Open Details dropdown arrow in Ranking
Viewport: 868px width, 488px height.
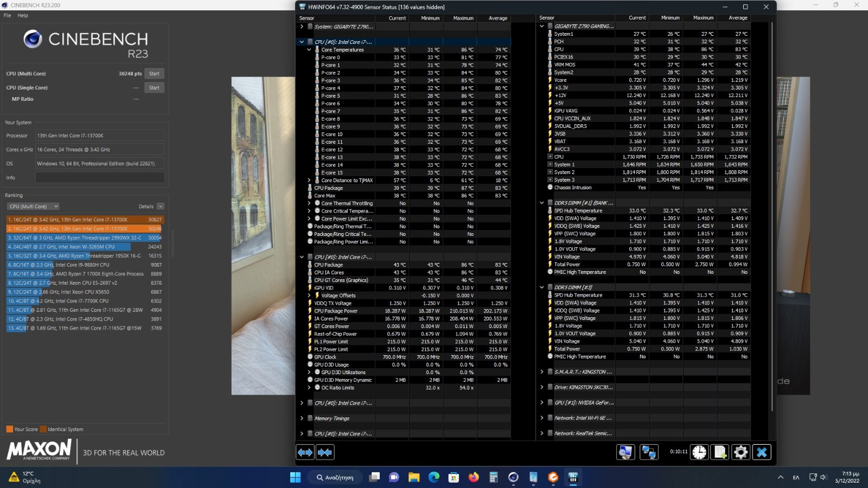[x=160, y=206]
